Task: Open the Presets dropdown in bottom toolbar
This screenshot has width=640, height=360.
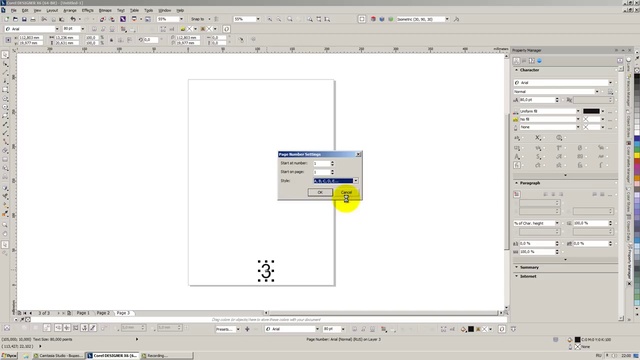Action: point(238,329)
